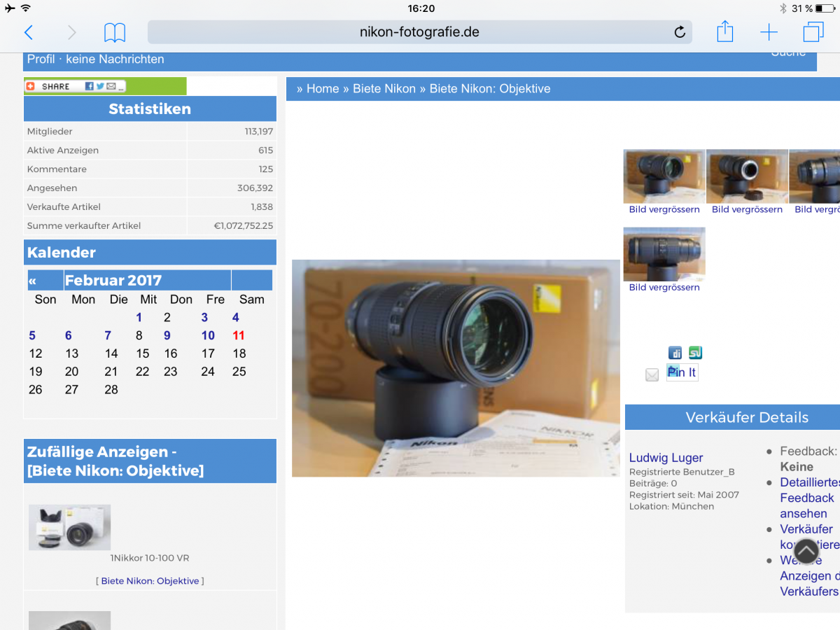This screenshot has width=840, height=630.
Task: Open seller profile Ludwig Luger
Action: click(666, 458)
